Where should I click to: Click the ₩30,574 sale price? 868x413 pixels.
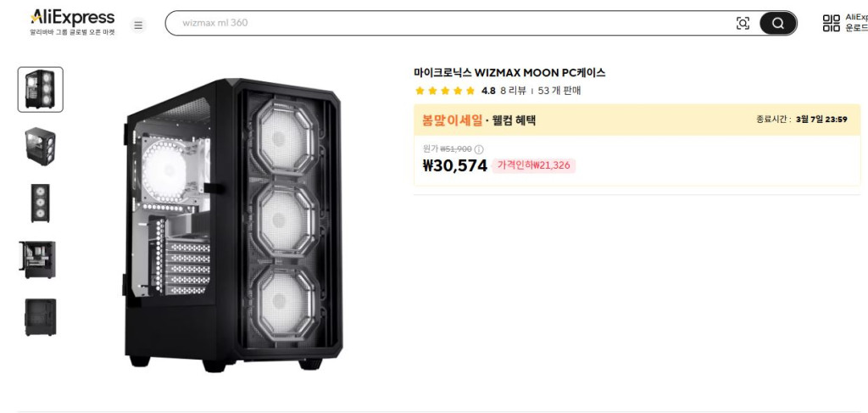[x=454, y=165]
